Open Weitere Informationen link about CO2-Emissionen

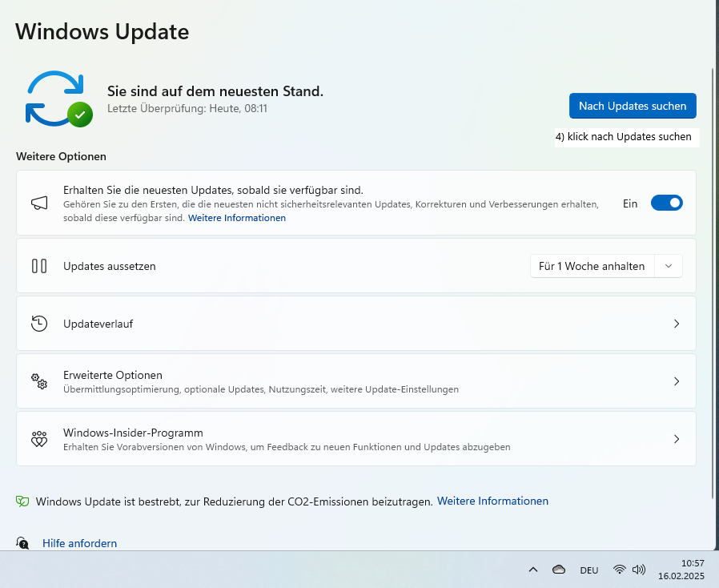click(492, 501)
